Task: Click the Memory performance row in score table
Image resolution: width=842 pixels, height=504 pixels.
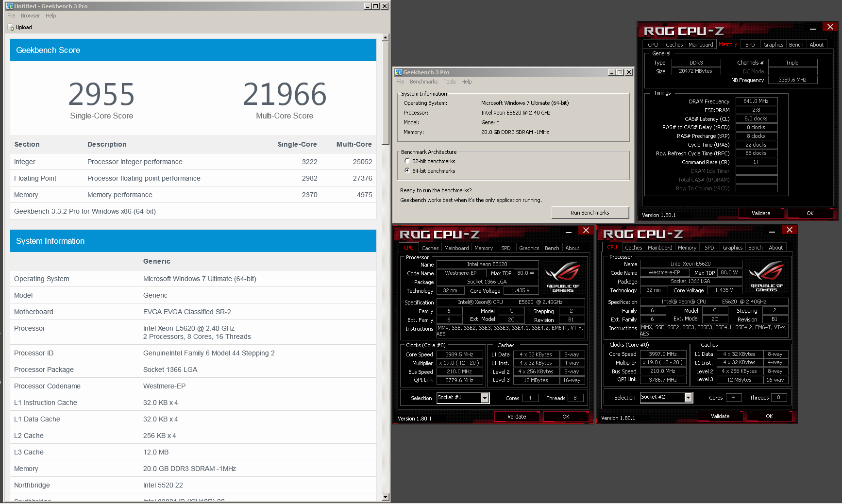Action: (193, 195)
